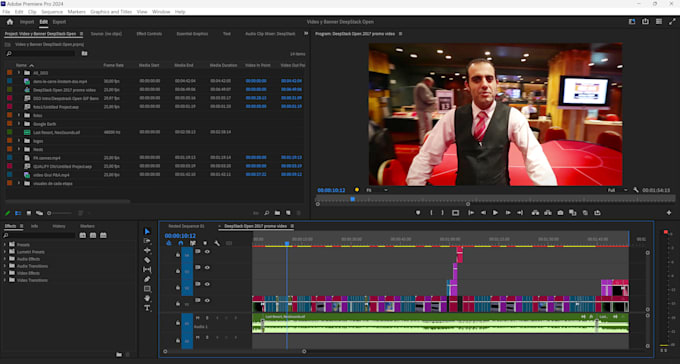Click Mark Out button
Screen dimensions: 680x364
pos(442,213)
